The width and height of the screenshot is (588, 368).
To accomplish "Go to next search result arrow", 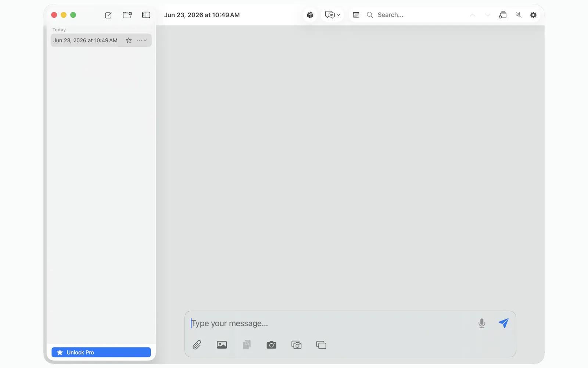I will click(x=487, y=15).
